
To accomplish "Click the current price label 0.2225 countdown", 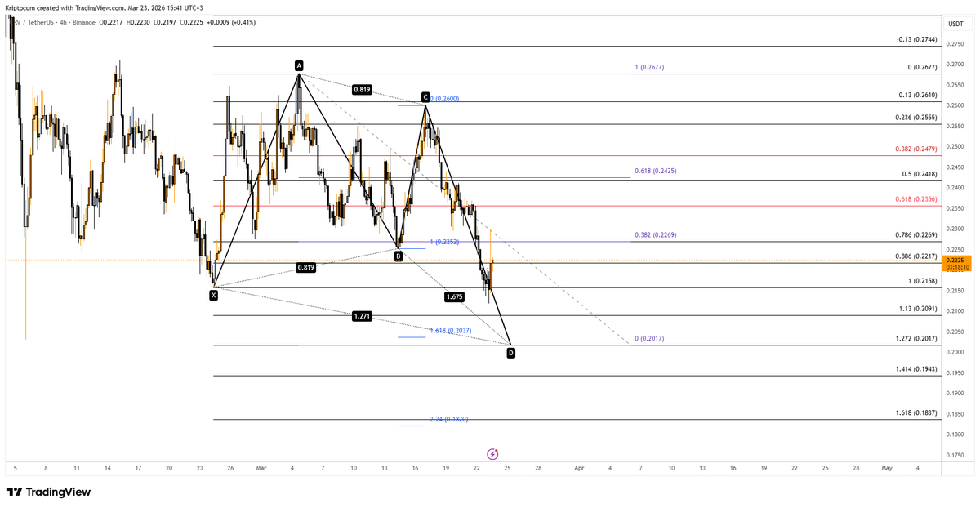I will pos(957,263).
